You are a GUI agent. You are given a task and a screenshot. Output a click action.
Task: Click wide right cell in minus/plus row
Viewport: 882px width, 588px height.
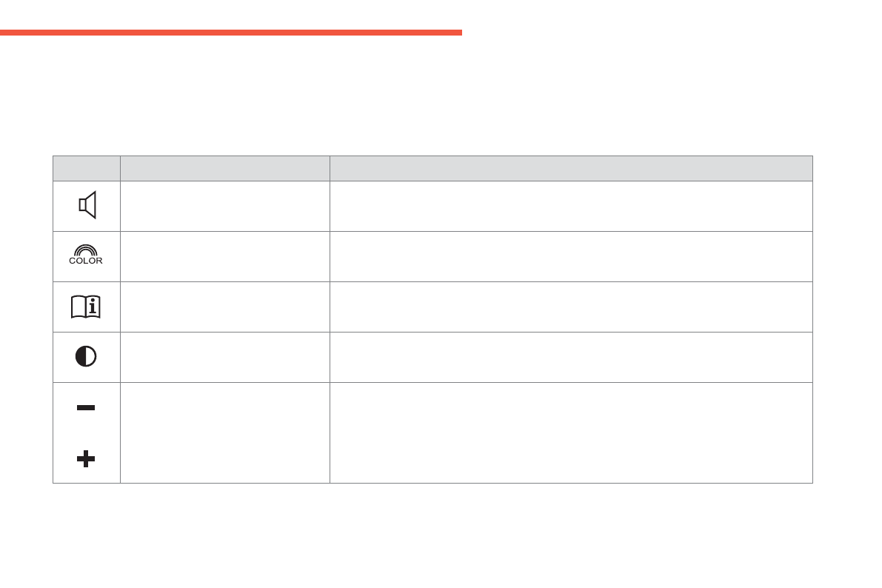click(x=570, y=432)
